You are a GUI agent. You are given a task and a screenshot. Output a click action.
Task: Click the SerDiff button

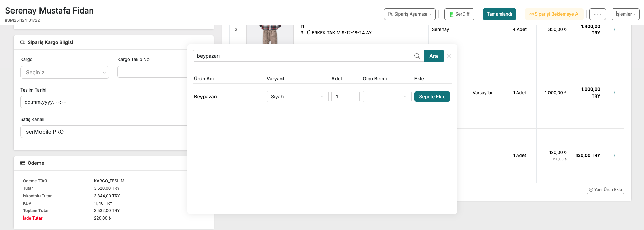[x=459, y=14]
